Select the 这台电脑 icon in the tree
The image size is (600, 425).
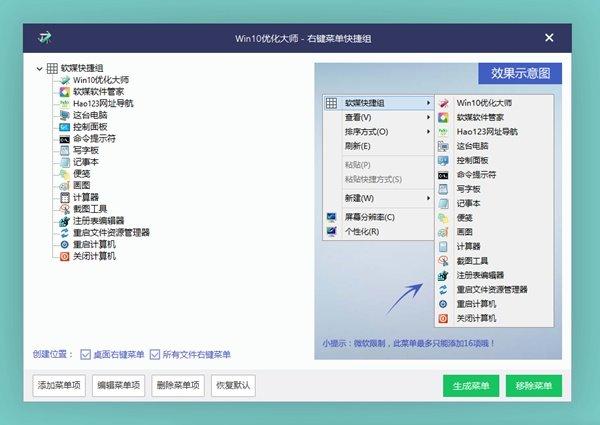65,115
